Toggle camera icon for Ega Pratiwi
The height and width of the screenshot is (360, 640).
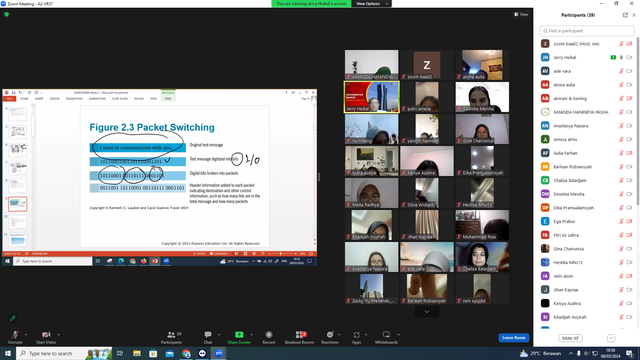tap(629, 221)
